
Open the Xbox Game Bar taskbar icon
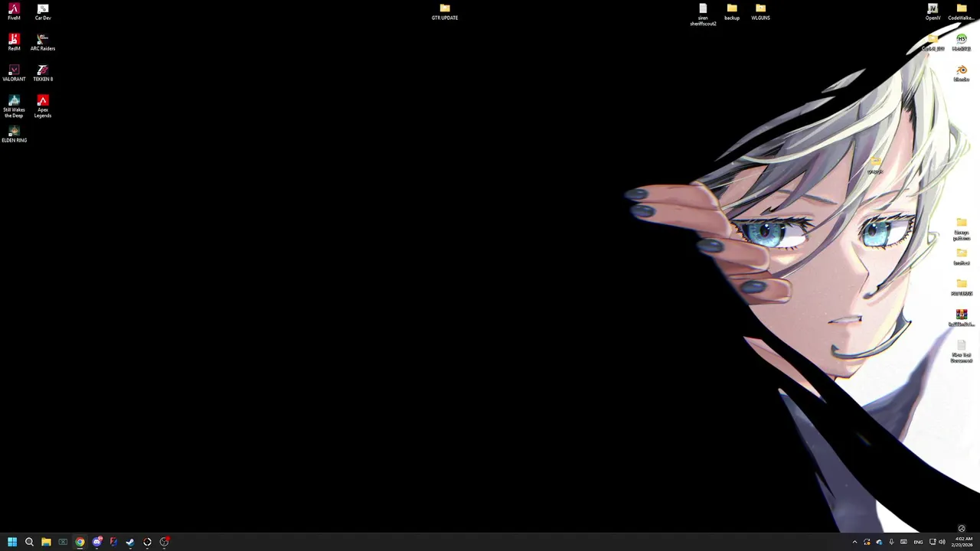click(x=63, y=542)
